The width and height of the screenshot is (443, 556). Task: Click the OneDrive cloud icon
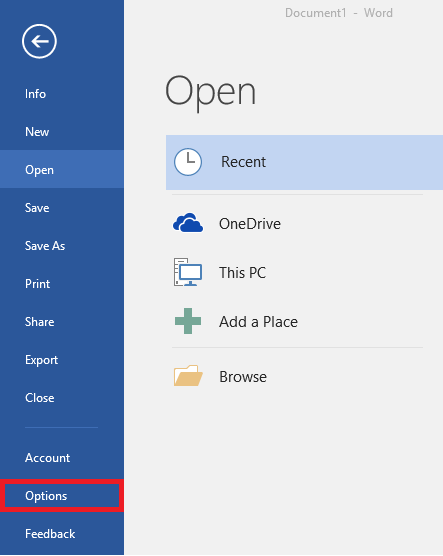click(188, 223)
